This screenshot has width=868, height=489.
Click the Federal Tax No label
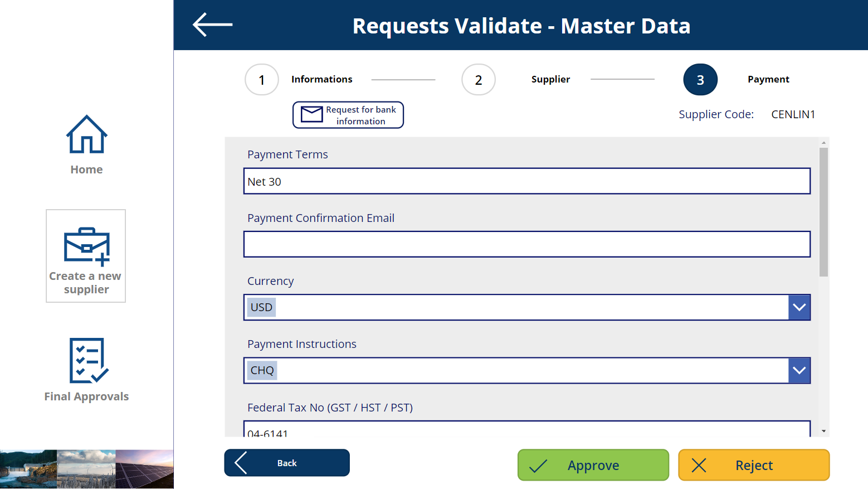[x=330, y=408]
